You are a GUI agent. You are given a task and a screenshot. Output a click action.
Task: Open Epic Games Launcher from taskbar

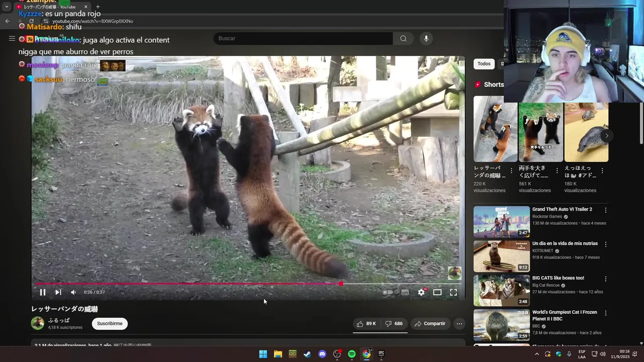pyautogui.click(x=381, y=354)
